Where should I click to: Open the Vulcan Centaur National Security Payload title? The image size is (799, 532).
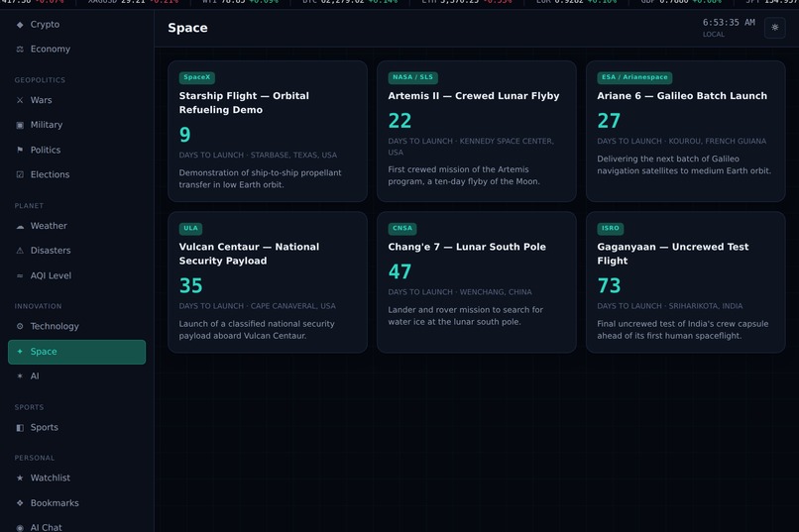tap(249, 254)
